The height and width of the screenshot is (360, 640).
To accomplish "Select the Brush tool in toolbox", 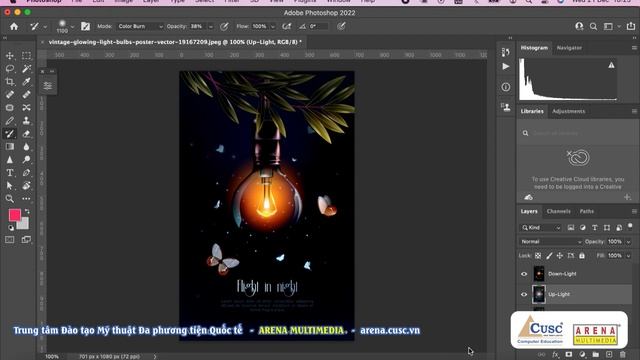I will click(x=10, y=133).
